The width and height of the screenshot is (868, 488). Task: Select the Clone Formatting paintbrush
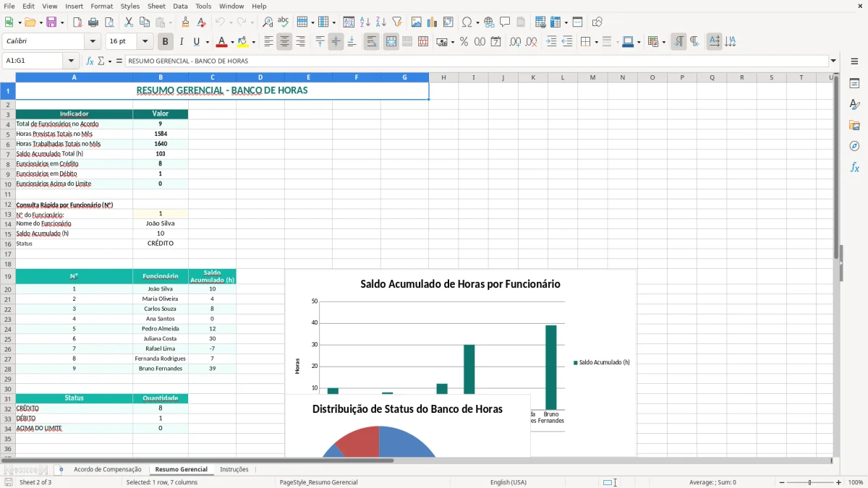coord(185,22)
